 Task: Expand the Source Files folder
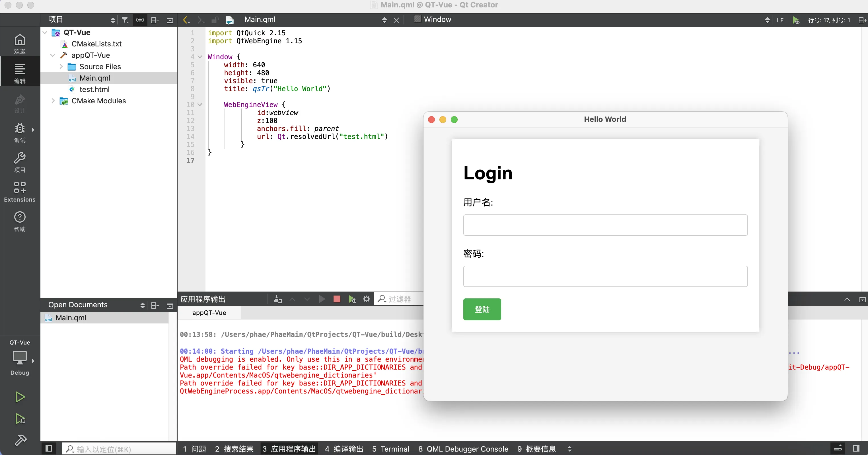tap(61, 66)
